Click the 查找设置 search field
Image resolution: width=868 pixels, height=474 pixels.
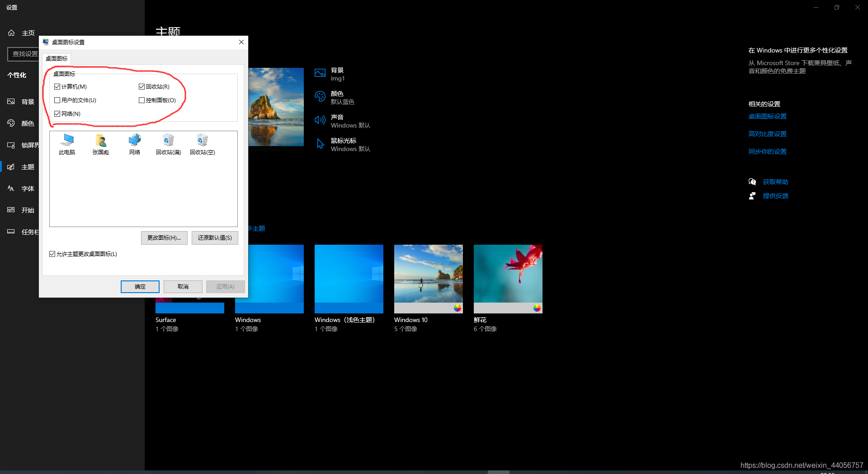(23, 54)
